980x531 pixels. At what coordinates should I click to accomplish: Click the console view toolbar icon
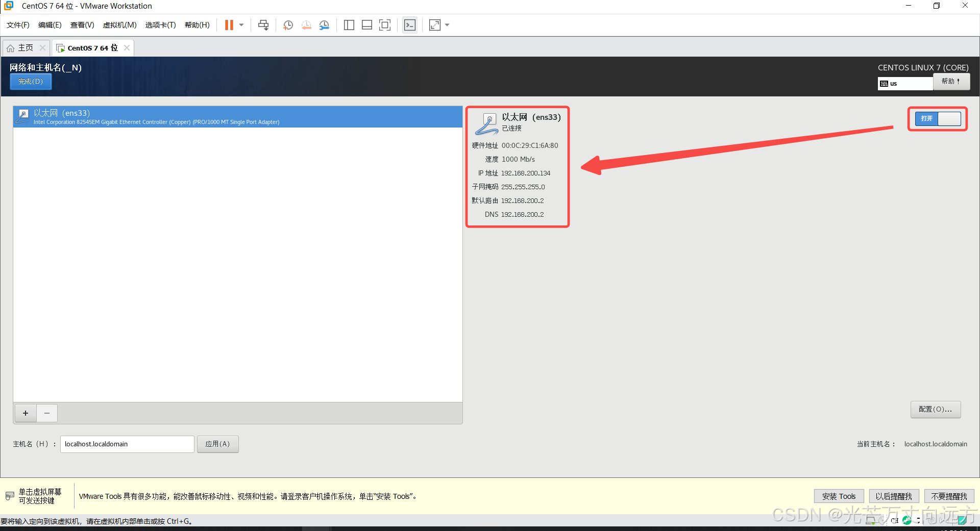410,25
